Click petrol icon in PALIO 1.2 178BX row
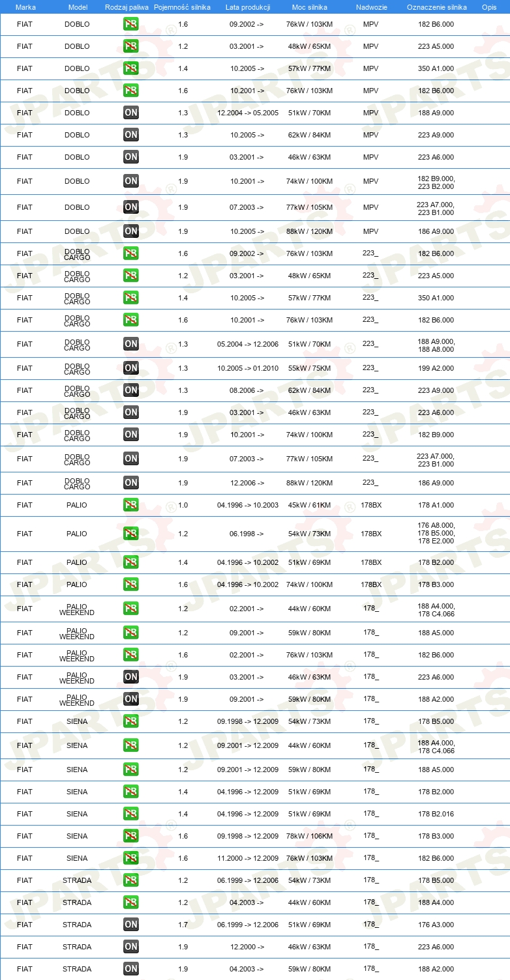The image size is (510, 980). tap(131, 534)
